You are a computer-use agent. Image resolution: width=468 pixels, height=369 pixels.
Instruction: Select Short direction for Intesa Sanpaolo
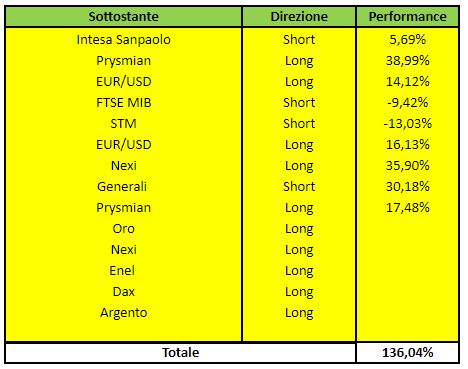click(299, 40)
